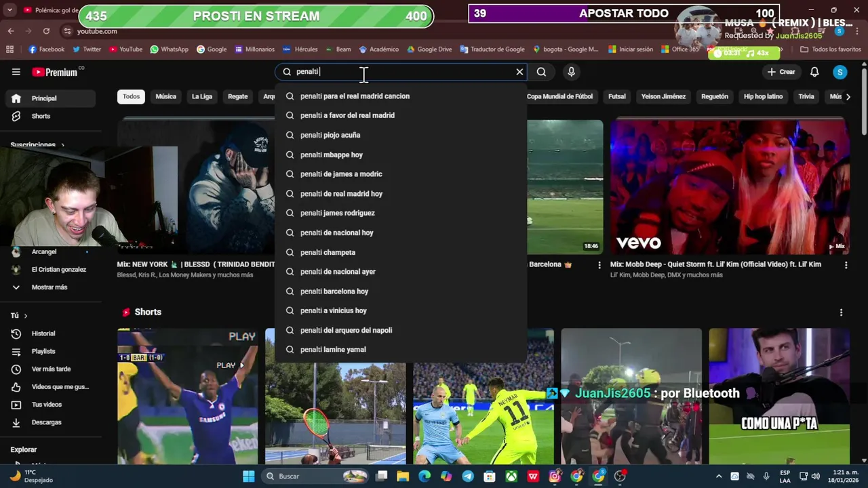Open the taskbar volume control

[815, 476]
